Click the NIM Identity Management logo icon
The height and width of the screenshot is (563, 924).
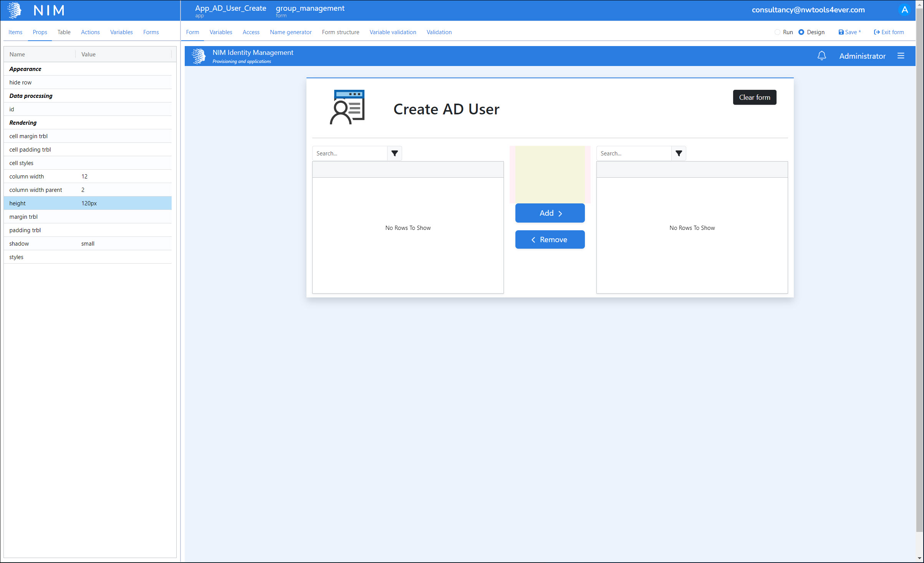pyautogui.click(x=199, y=56)
